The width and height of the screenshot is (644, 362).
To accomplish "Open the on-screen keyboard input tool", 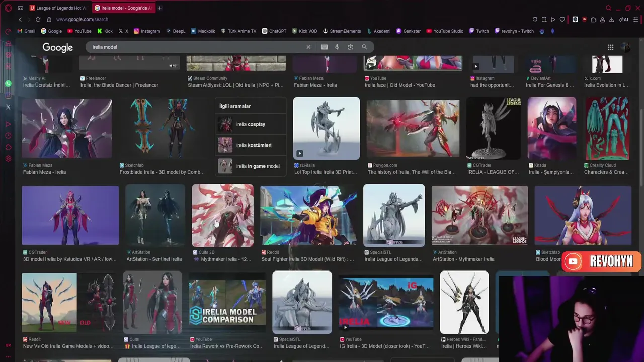I will click(325, 47).
